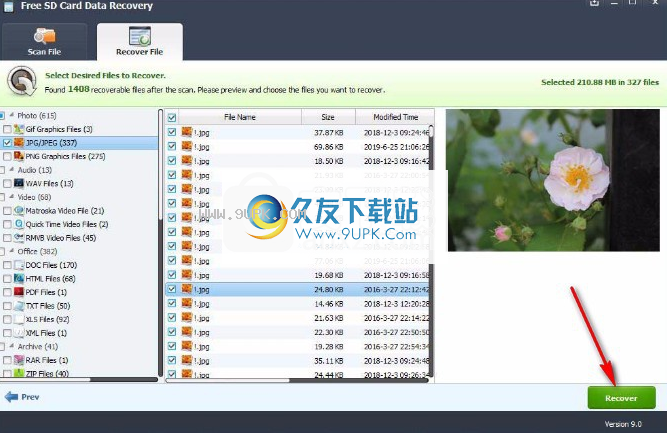Click the recovery disk icon beside Select Desired Files

click(22, 81)
